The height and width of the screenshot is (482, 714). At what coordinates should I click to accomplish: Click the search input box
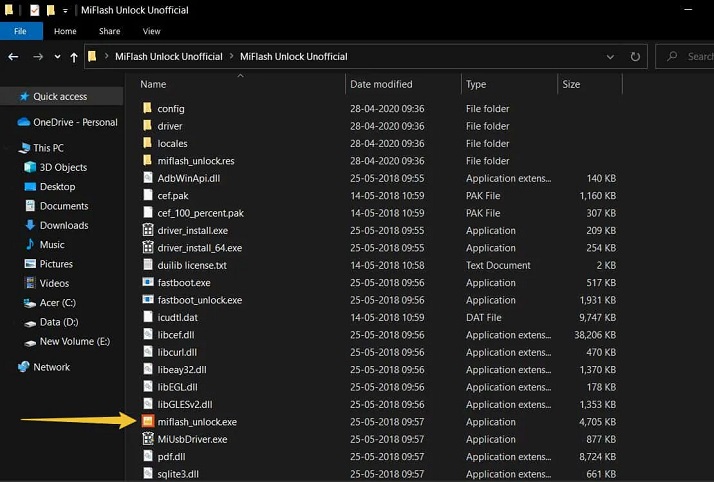tap(685, 56)
